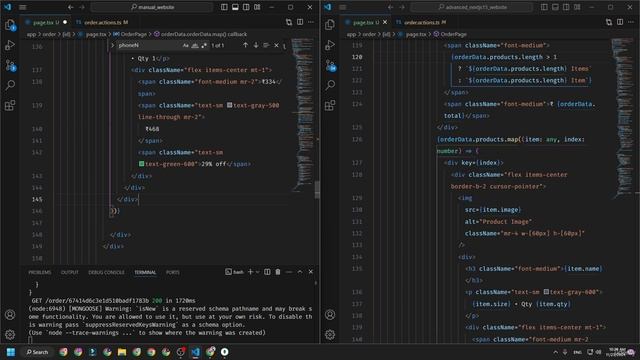The image size is (640, 360).
Task: Open Source Control in left VS Code window
Action: [x=10, y=65]
